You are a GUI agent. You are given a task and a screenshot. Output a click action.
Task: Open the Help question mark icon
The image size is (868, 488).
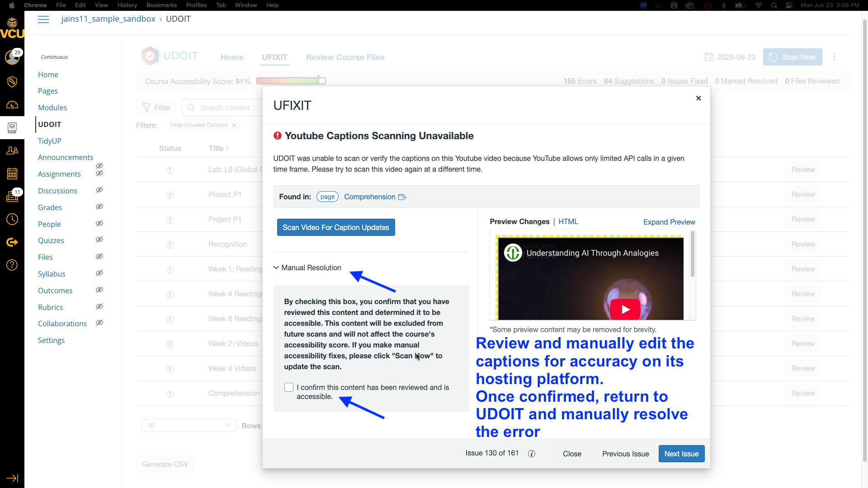point(12,265)
